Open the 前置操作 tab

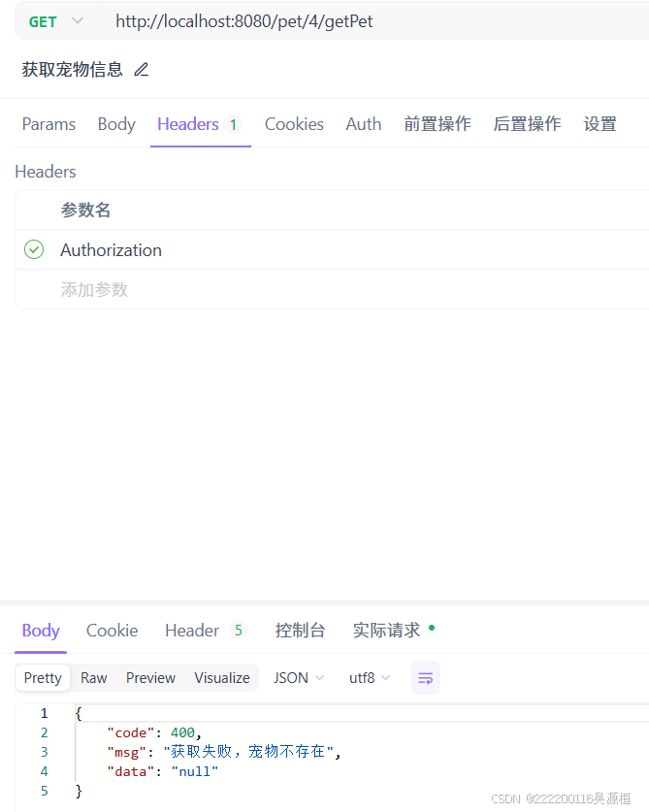click(x=438, y=124)
